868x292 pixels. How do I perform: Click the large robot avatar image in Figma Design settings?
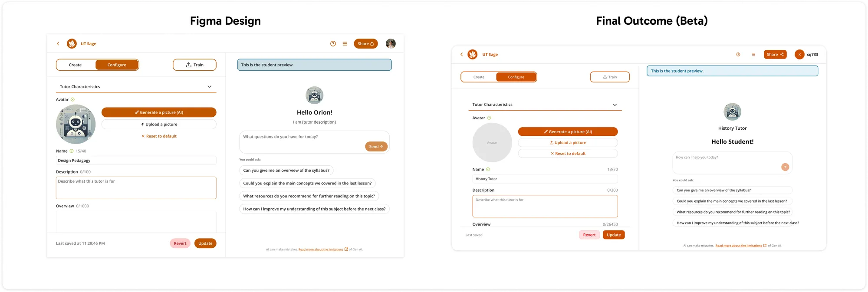point(76,125)
